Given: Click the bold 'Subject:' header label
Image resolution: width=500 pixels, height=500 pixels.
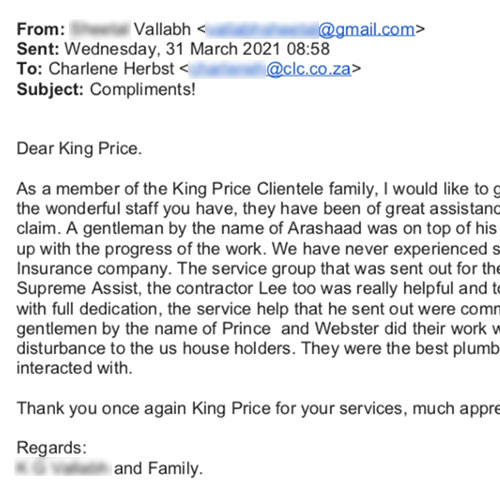Looking at the screenshot, I should coord(50,89).
